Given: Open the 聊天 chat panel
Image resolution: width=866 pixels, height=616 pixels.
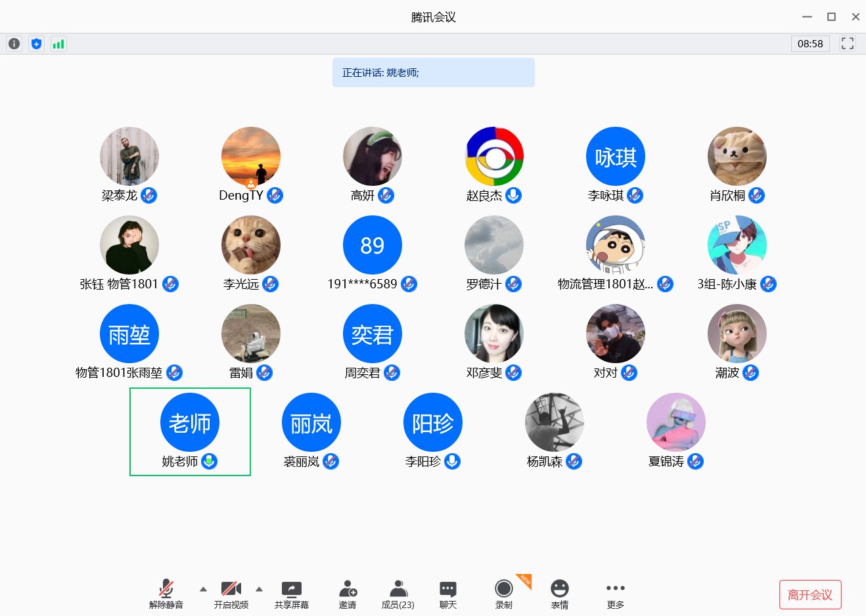Looking at the screenshot, I should click(x=448, y=594).
